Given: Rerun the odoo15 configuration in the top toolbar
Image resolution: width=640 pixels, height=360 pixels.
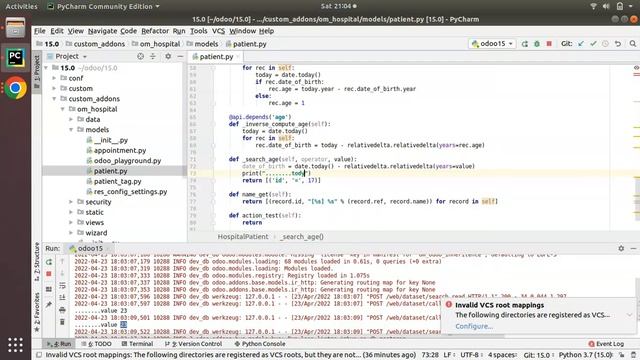Looking at the screenshot, I should 524,44.
